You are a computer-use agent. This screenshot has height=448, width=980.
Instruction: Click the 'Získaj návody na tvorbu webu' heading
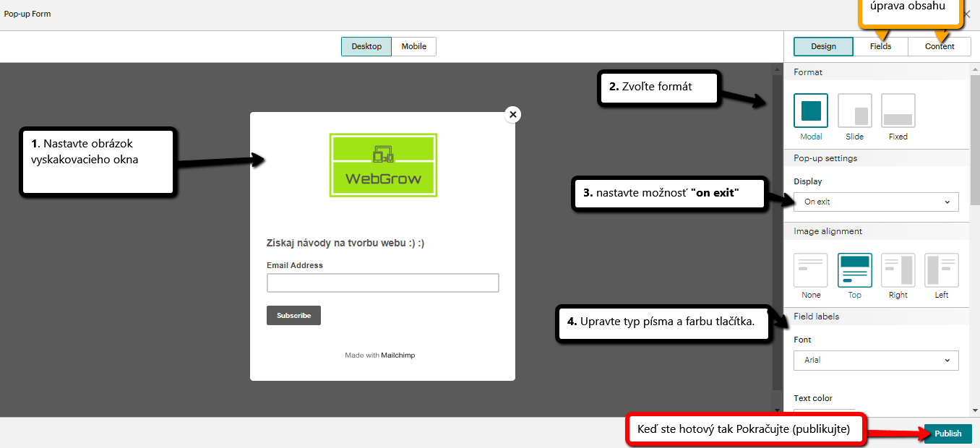[345, 244]
